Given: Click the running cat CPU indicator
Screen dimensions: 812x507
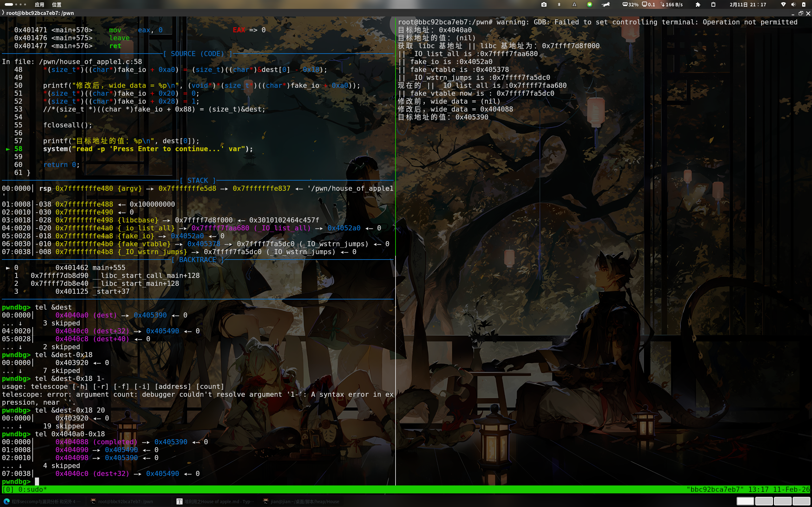Looking at the screenshot, I should (606, 4).
